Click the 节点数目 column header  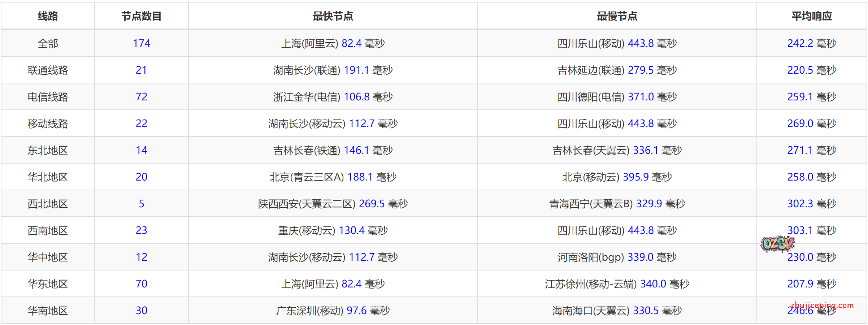[x=141, y=16]
